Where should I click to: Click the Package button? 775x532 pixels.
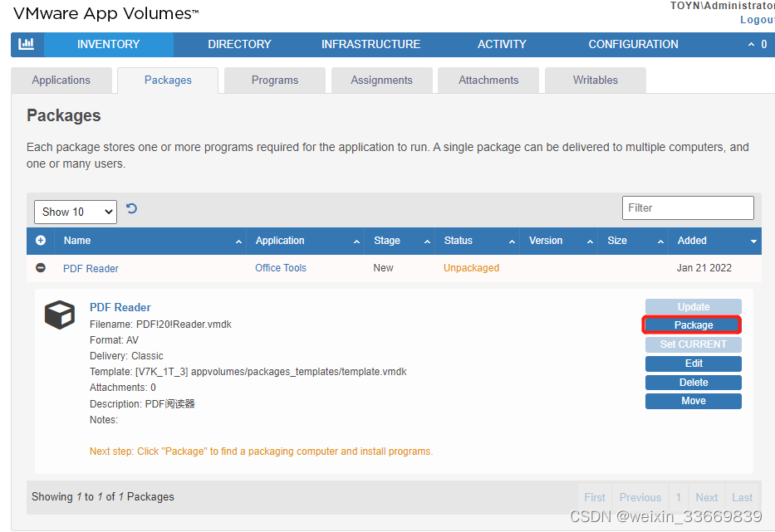(694, 325)
